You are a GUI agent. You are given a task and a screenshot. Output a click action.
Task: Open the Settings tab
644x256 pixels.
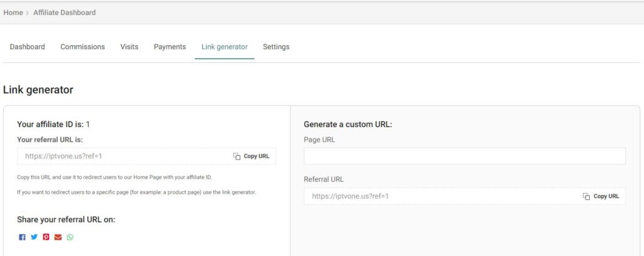[276, 47]
